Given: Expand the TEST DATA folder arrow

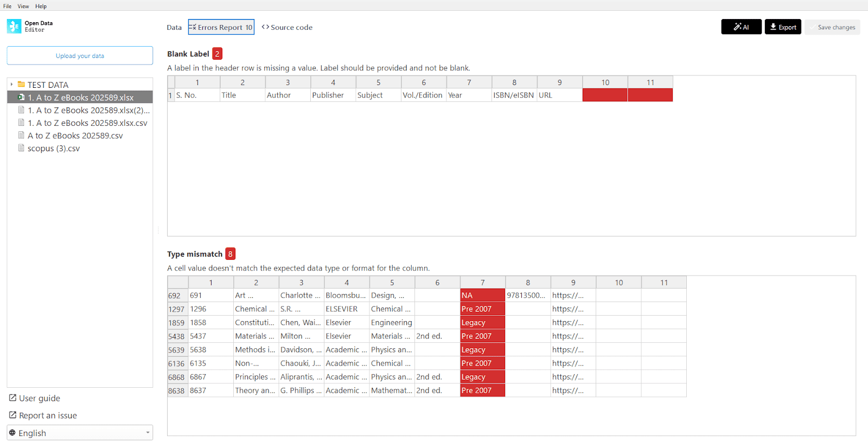Looking at the screenshot, I should [x=11, y=85].
